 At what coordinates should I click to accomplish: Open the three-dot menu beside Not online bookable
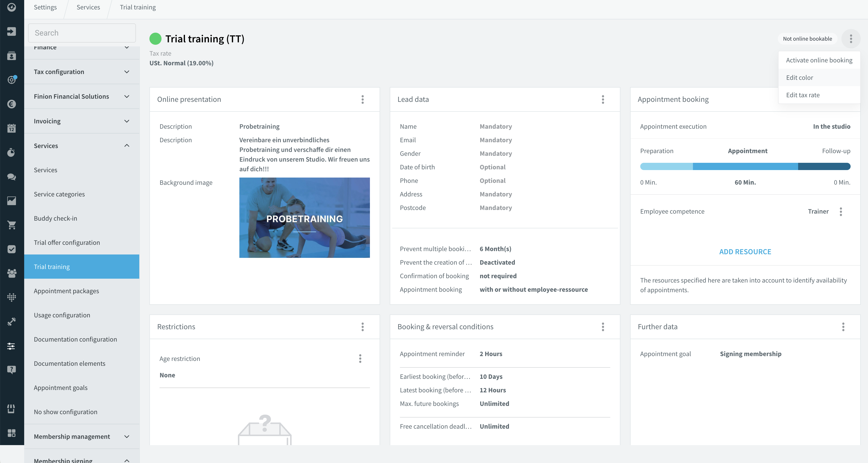point(851,39)
